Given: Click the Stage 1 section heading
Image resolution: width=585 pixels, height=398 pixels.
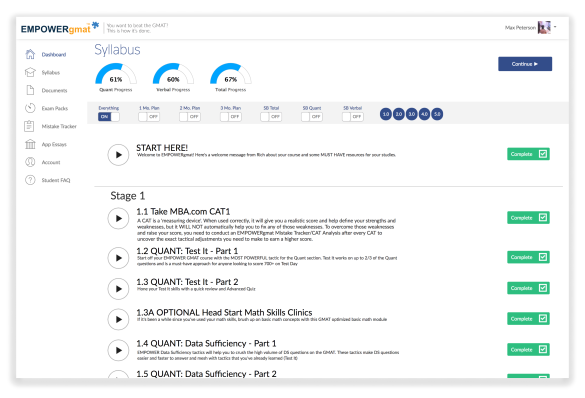Looking at the screenshot, I should coord(128,196).
